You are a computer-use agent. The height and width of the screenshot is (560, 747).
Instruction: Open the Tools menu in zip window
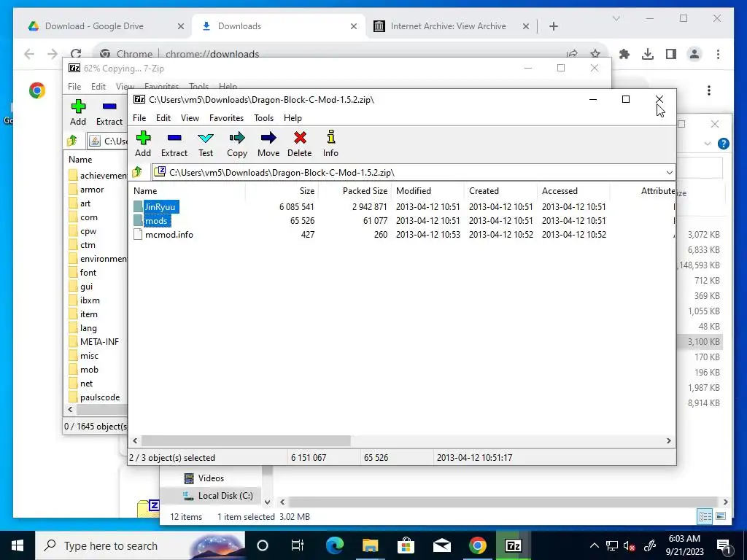tap(263, 117)
